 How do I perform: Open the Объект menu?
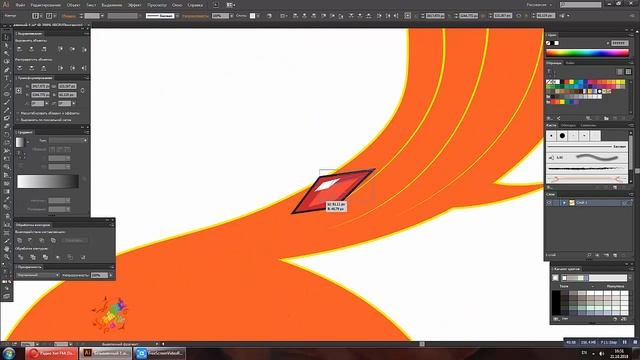73,5
